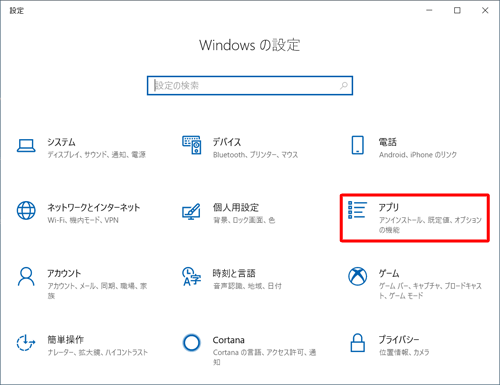Open the システム settings label
500x385 pixels.
pyautogui.click(x=61, y=142)
